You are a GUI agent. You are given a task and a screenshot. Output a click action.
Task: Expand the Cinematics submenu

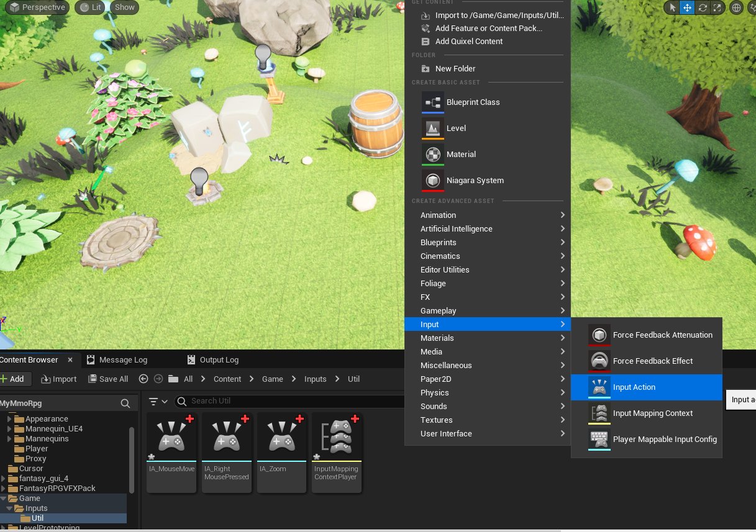(488, 256)
